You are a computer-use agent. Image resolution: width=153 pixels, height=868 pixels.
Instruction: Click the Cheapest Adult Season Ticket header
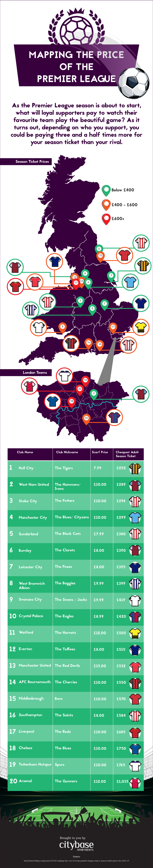(x=127, y=454)
